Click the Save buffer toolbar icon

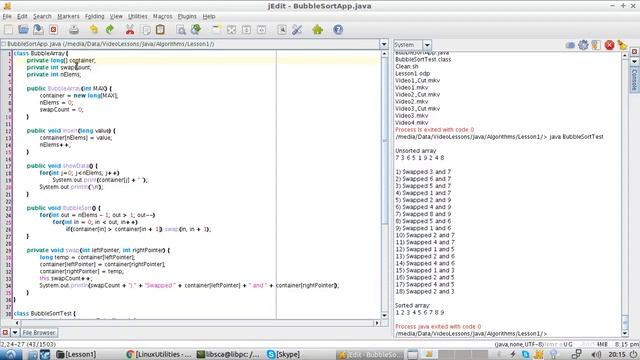[x=38, y=29]
